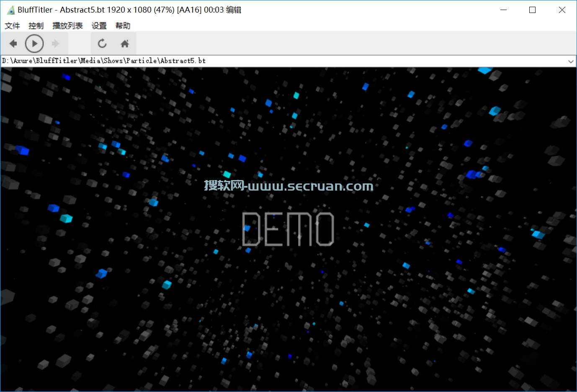Click the BluffTitler app icon in title bar
This screenshot has width=577, height=392.
pos(11,10)
